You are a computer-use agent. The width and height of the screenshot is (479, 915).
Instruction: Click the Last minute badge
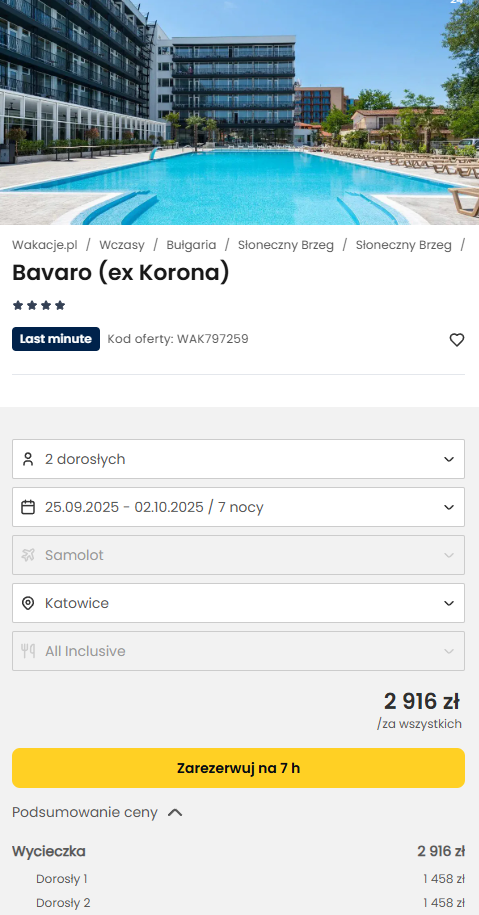tap(56, 339)
